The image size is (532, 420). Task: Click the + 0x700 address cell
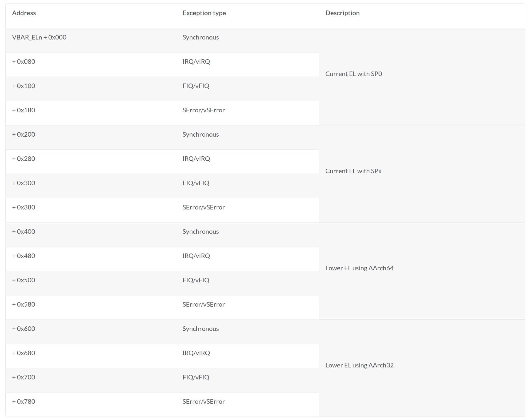[x=23, y=377]
